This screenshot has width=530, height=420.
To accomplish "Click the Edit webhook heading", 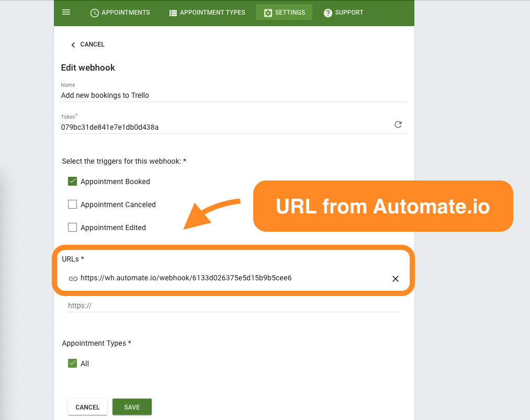I will point(88,67).
